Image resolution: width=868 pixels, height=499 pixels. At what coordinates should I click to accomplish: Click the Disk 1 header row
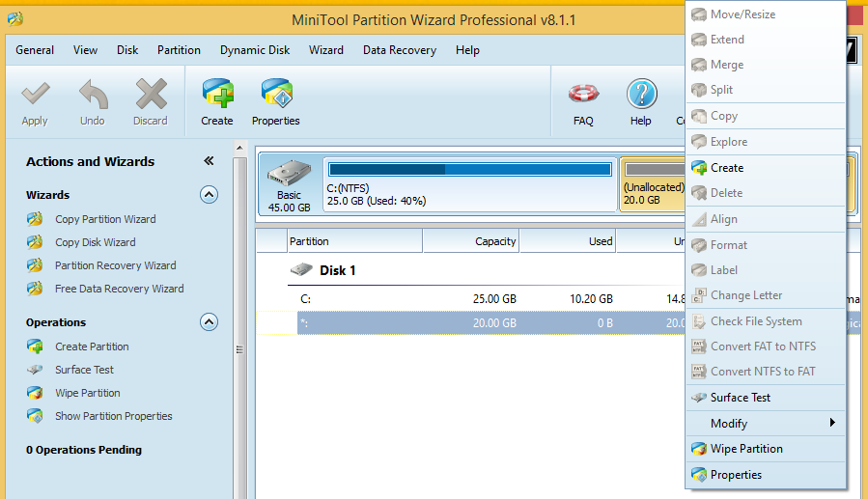tap(470, 270)
